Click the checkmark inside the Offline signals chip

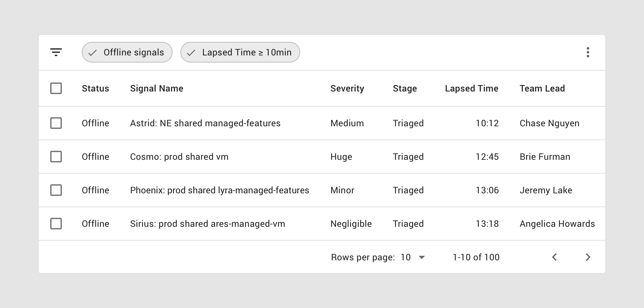coord(93,52)
